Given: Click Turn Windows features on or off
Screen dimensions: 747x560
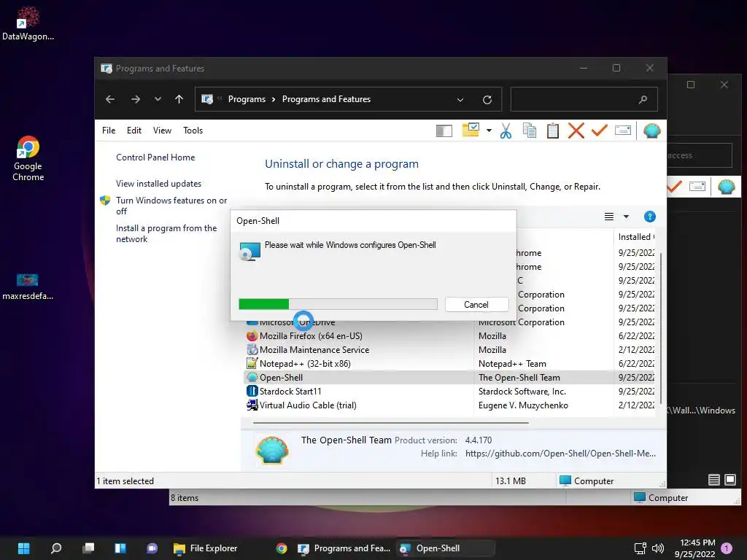Looking at the screenshot, I should coord(171,206).
